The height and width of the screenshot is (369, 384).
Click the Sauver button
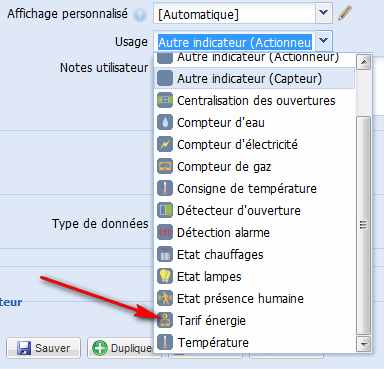(x=44, y=348)
